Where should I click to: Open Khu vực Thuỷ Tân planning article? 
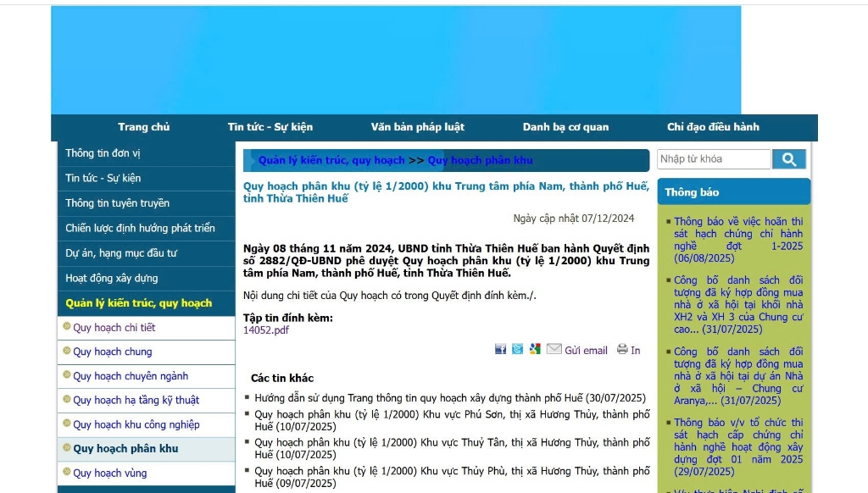452,449
